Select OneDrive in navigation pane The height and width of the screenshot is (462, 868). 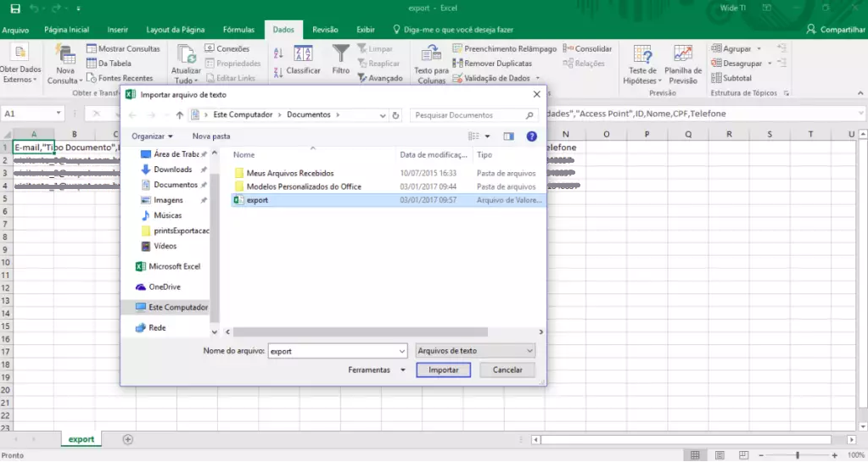(x=159, y=287)
